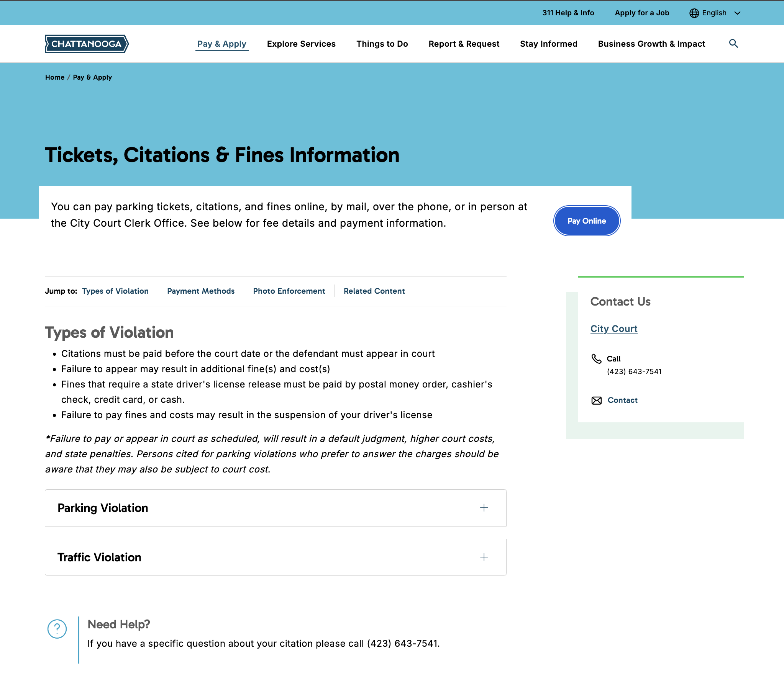Open the City Court link
Image resolution: width=784 pixels, height=690 pixels.
[614, 329]
